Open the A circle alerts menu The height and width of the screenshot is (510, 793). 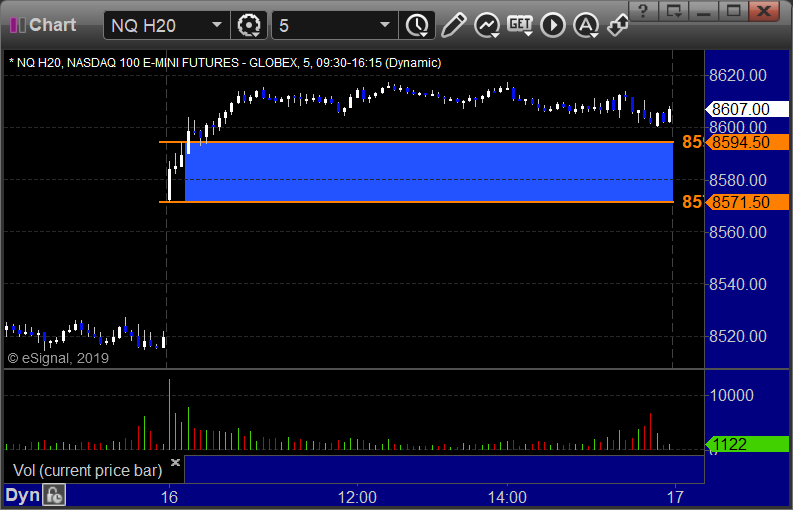(x=586, y=25)
